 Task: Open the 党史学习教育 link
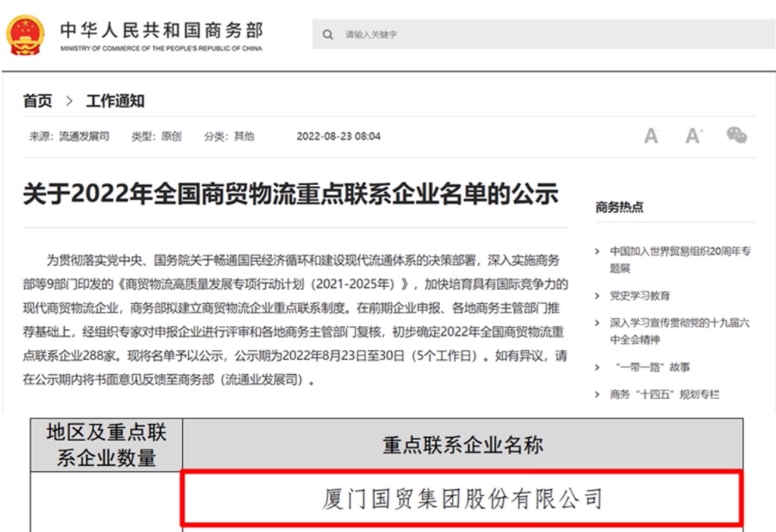click(x=640, y=296)
